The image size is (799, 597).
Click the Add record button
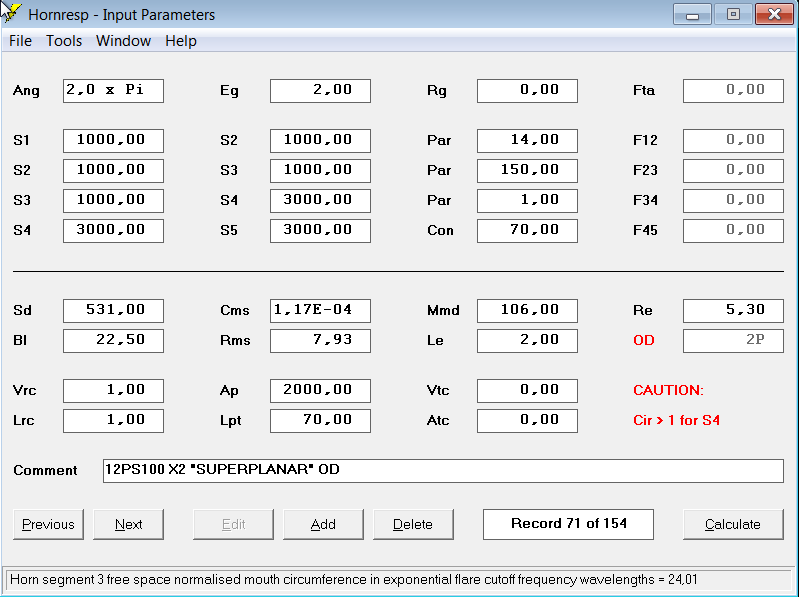tap(323, 524)
